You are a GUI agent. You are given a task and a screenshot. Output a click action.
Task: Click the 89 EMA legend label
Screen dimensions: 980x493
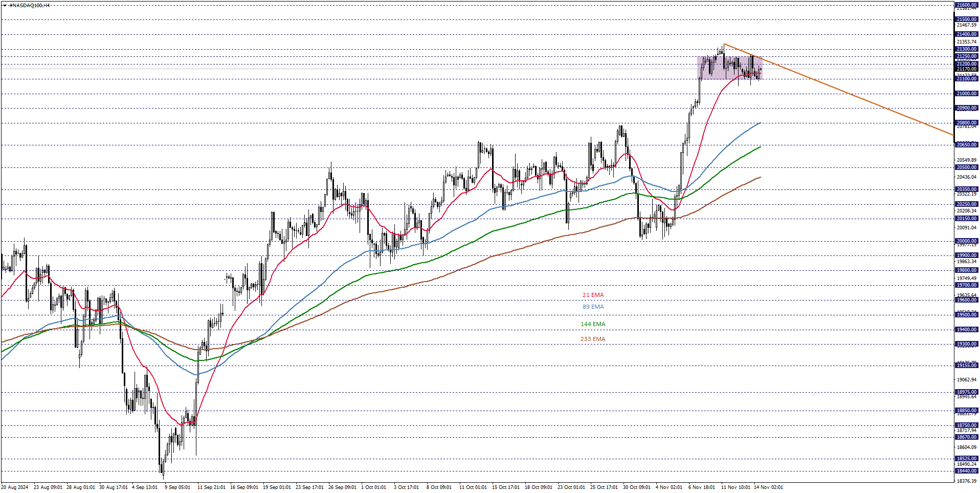(593, 307)
